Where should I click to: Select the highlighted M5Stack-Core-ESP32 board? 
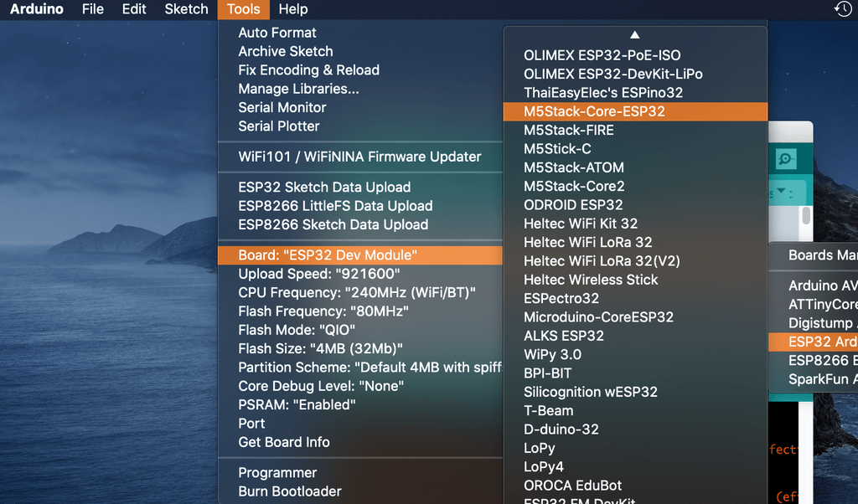pyautogui.click(x=635, y=111)
